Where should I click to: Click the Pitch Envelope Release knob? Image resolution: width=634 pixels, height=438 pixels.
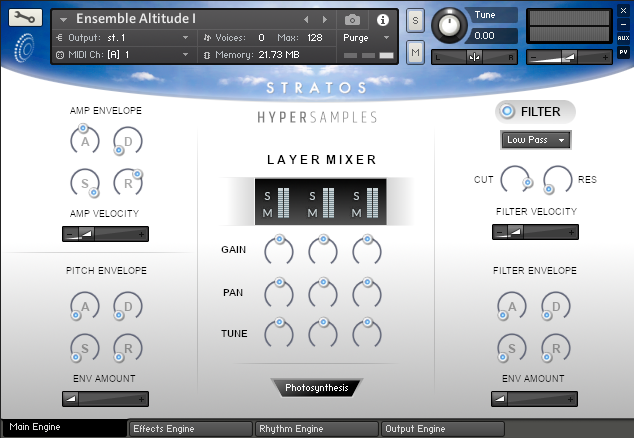click(128, 348)
